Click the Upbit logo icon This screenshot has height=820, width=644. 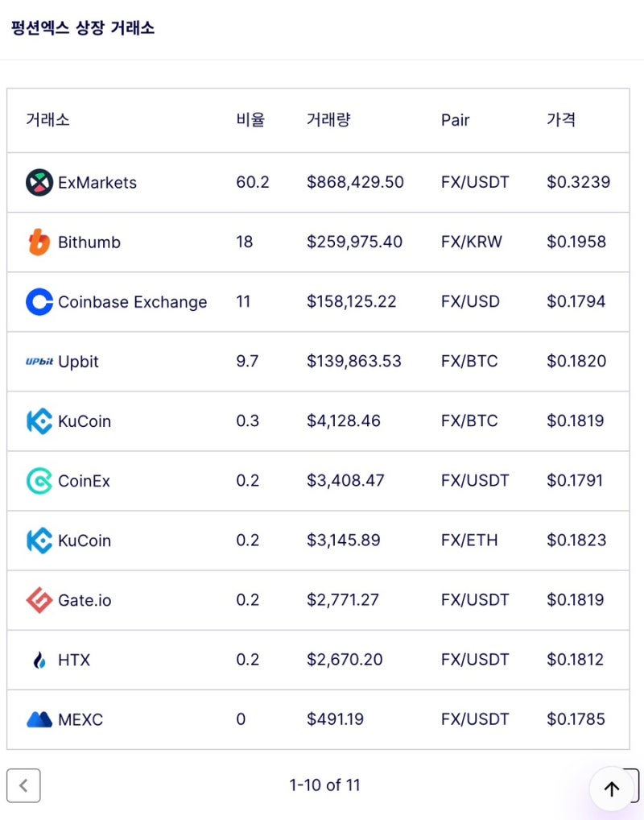click(x=39, y=362)
